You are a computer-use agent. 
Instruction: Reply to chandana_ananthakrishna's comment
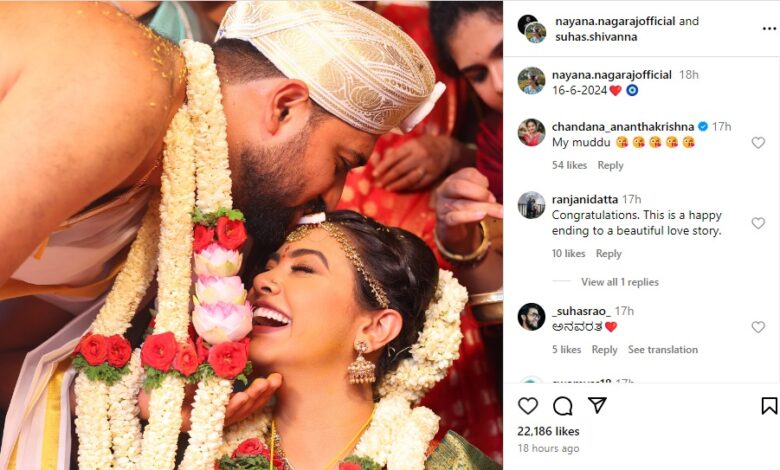coord(610,165)
